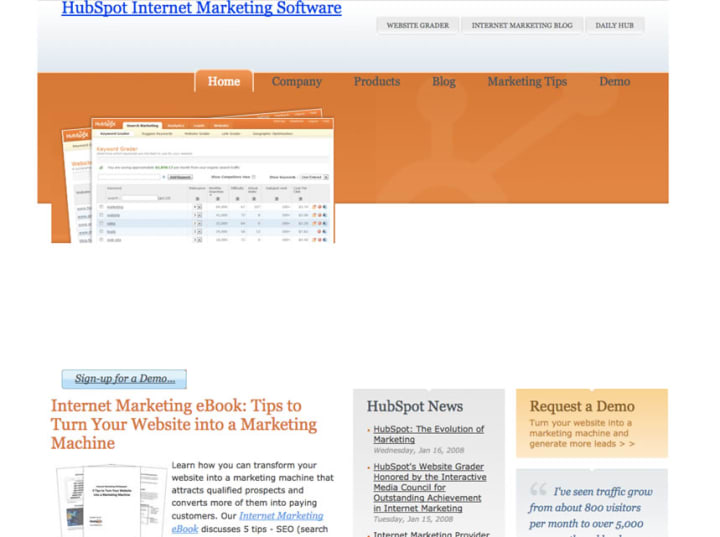The image size is (720, 537).
Task: Open the Products menu item
Action: click(x=377, y=81)
